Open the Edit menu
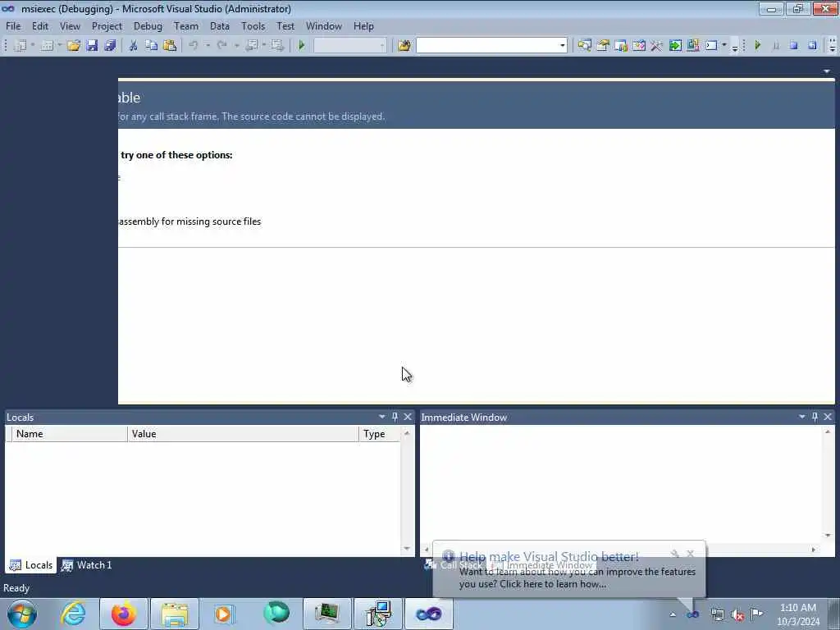This screenshot has height=630, width=840. (x=39, y=26)
